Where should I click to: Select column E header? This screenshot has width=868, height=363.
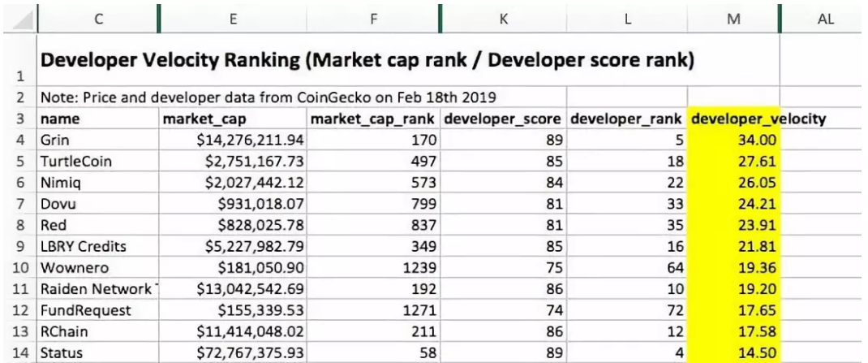pyautogui.click(x=233, y=19)
